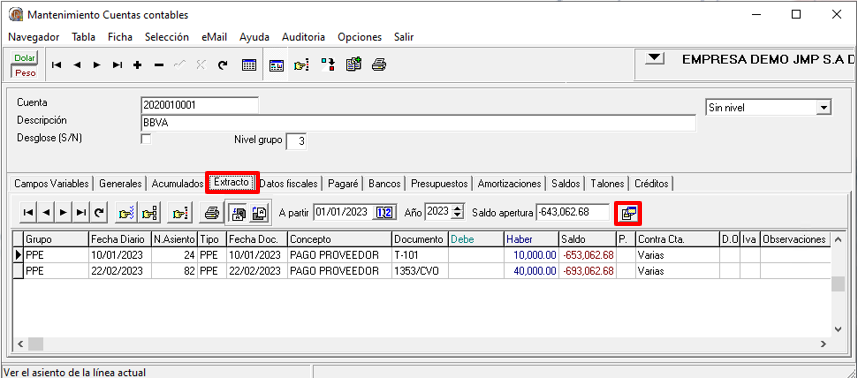Click the hand icon with blue list
The image size is (857, 378).
pyautogui.click(x=126, y=213)
